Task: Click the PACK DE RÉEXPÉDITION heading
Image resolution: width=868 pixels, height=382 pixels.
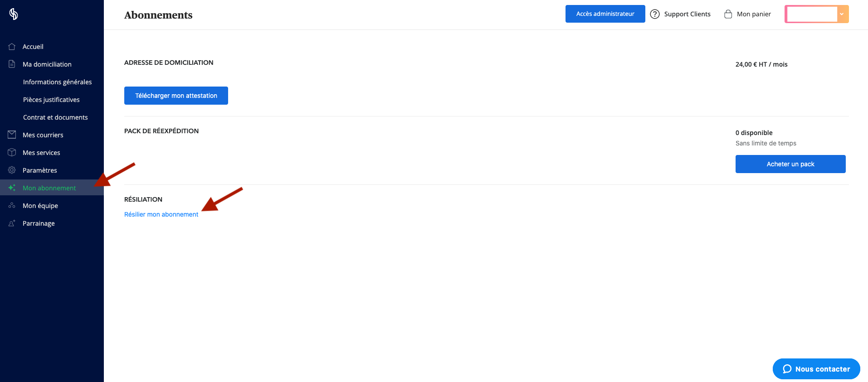Action: click(x=161, y=131)
